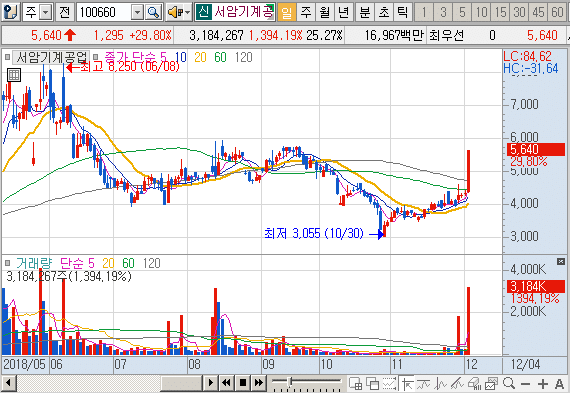Viewport: 570px width, 393px height.
Task: Click the 3,184K volume tag on axis
Action: tap(536, 286)
